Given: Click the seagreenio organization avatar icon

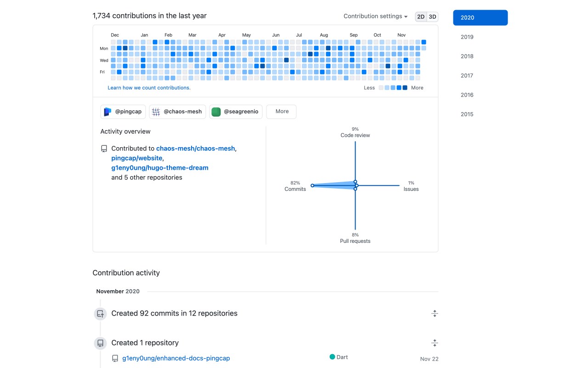Looking at the screenshot, I should 216,112.
